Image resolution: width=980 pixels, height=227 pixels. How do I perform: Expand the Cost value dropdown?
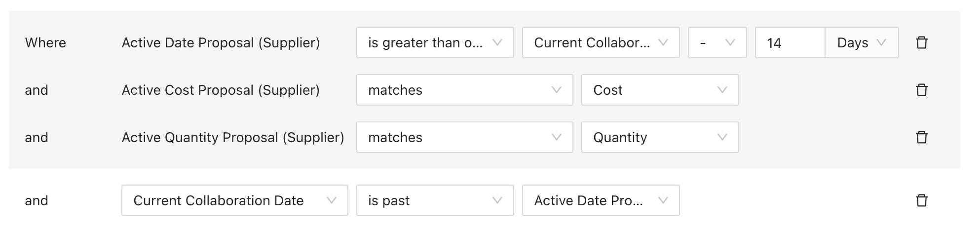coord(660,90)
